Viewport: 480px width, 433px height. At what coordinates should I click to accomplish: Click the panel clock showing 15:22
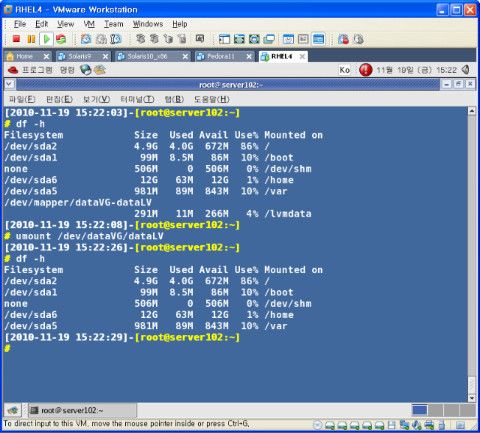[416, 70]
